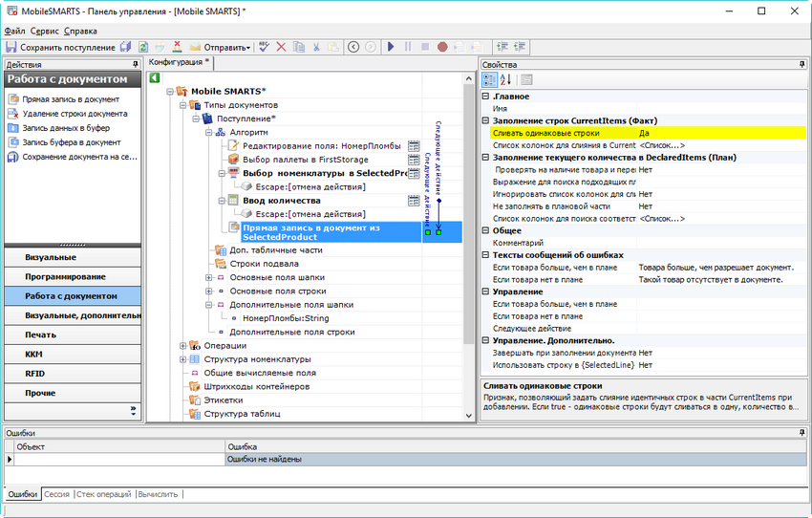The width and height of the screenshot is (812, 518).
Task: Click the red X delete icon in toolbar
Action: [x=281, y=47]
